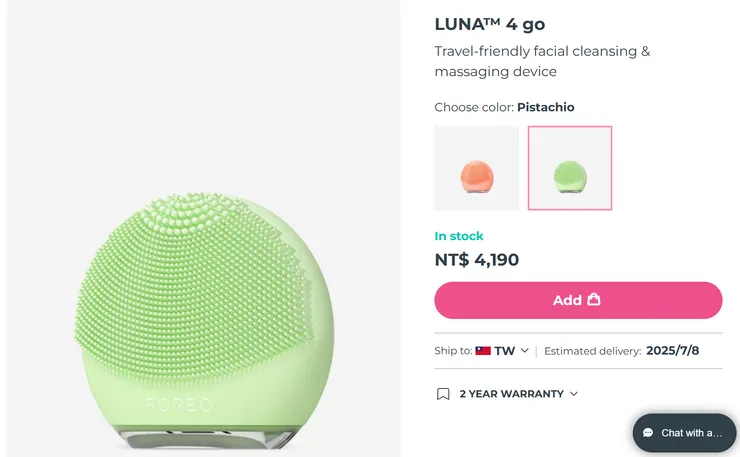Choose the Pistachio green color swatch
The height and width of the screenshot is (457, 740).
point(570,168)
